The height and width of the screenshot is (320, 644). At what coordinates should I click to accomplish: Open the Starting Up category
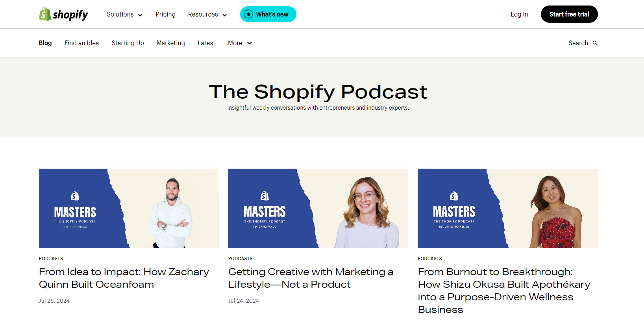(128, 43)
